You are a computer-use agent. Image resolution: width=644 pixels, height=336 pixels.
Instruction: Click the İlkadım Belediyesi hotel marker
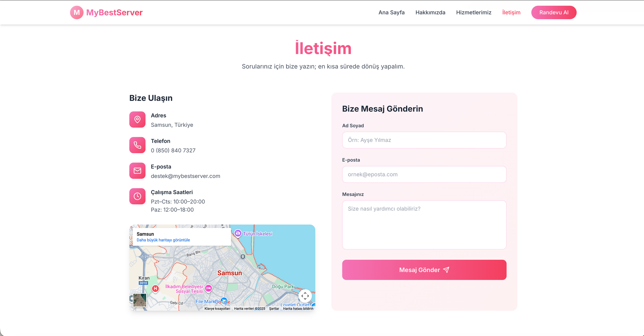click(x=209, y=288)
